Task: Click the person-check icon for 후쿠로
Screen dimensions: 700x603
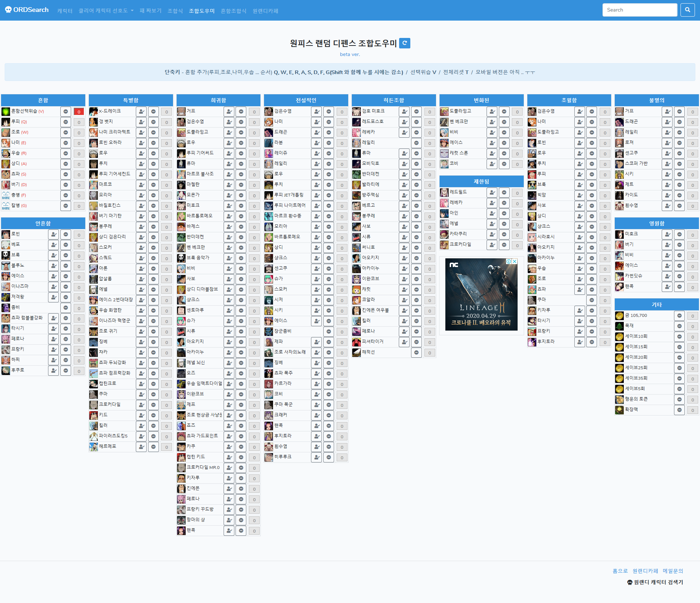Action: pyautogui.click(x=53, y=371)
